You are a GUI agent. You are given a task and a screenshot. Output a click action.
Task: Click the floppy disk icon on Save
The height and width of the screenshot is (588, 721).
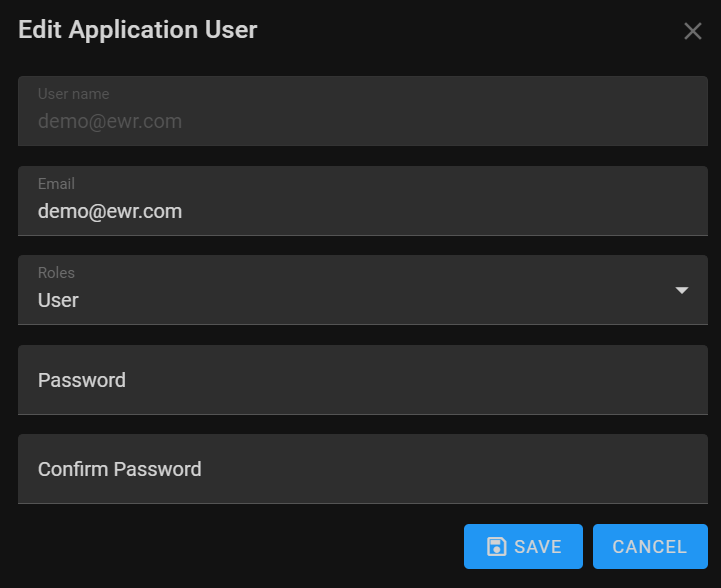tap(496, 547)
